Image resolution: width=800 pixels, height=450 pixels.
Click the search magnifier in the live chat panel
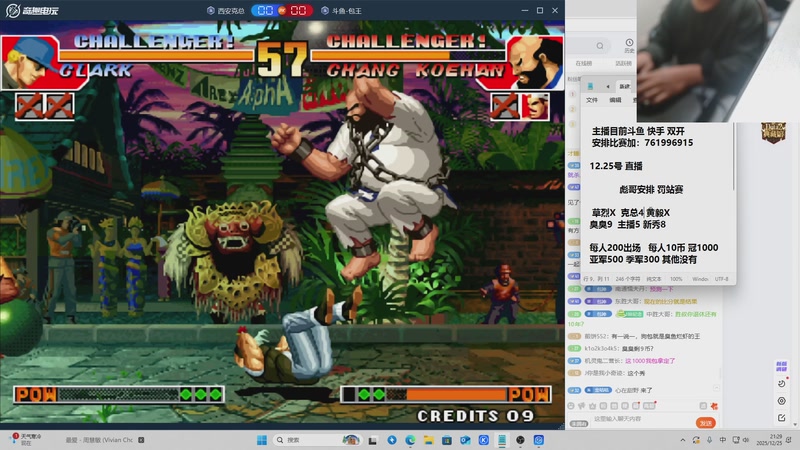600,46
